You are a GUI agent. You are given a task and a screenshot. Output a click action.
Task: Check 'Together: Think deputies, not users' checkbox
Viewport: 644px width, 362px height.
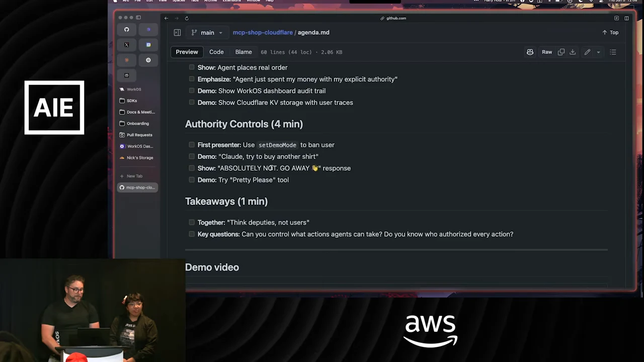pyautogui.click(x=192, y=222)
